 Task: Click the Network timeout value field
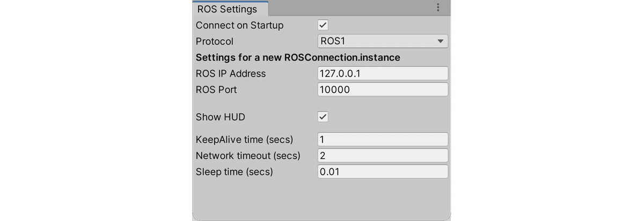(383, 156)
